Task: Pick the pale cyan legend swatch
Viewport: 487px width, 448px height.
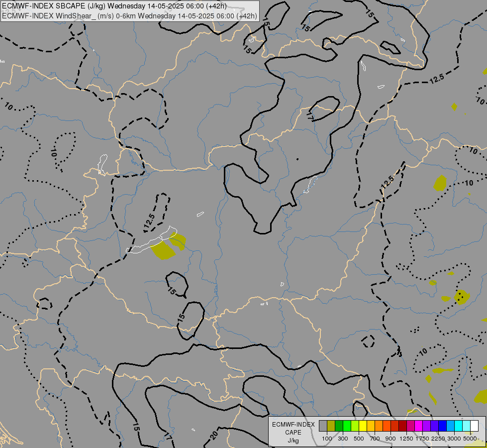Action: 466,426
